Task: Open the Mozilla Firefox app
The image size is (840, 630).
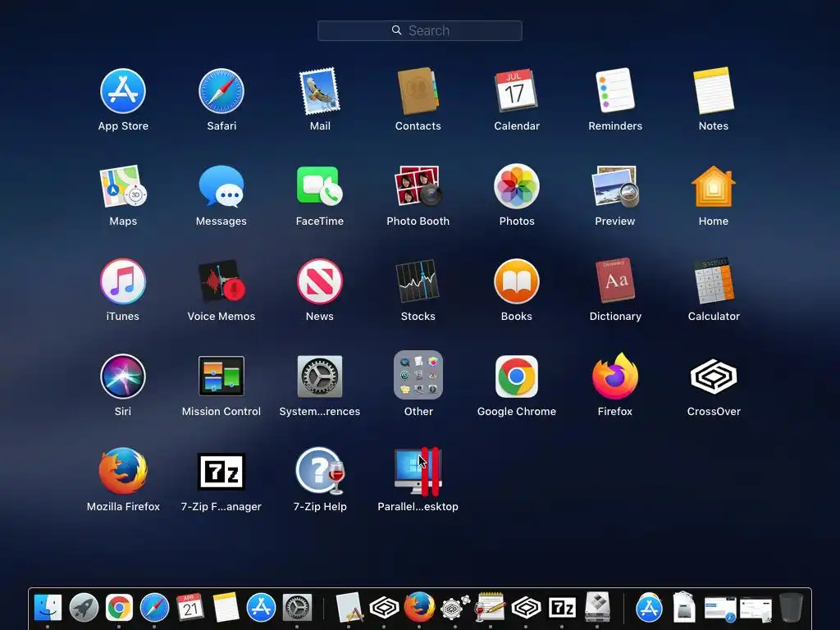Action: point(123,472)
